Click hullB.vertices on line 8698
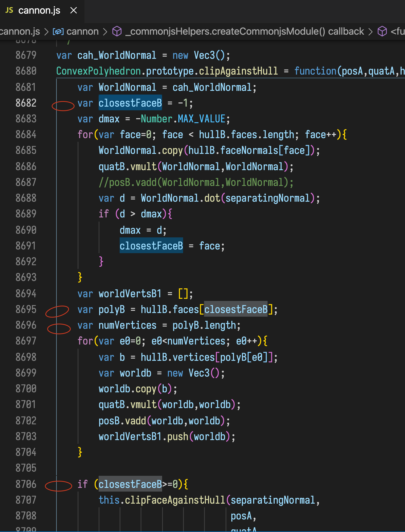Image resolution: width=405 pixels, height=532 pixels. 178,357
